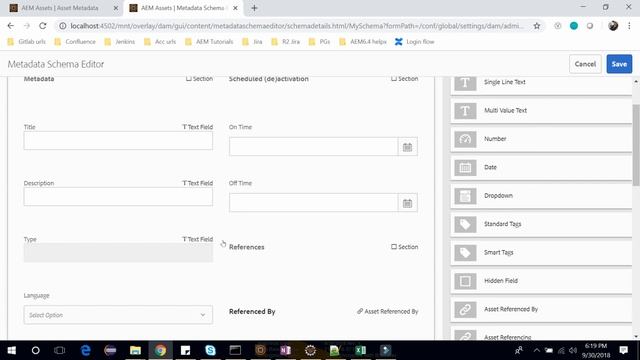Open the Jenkins bookmarks folder
Viewport: 640px width, 360px height.
[x=120, y=42]
